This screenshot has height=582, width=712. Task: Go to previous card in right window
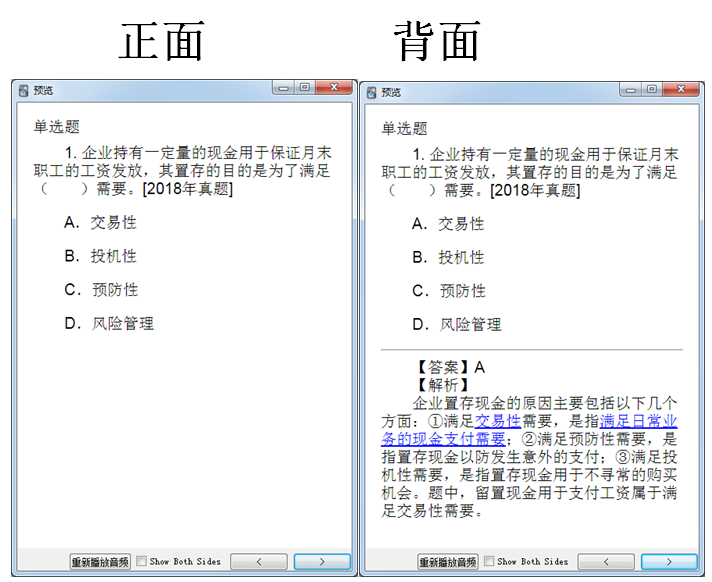[x=606, y=562]
